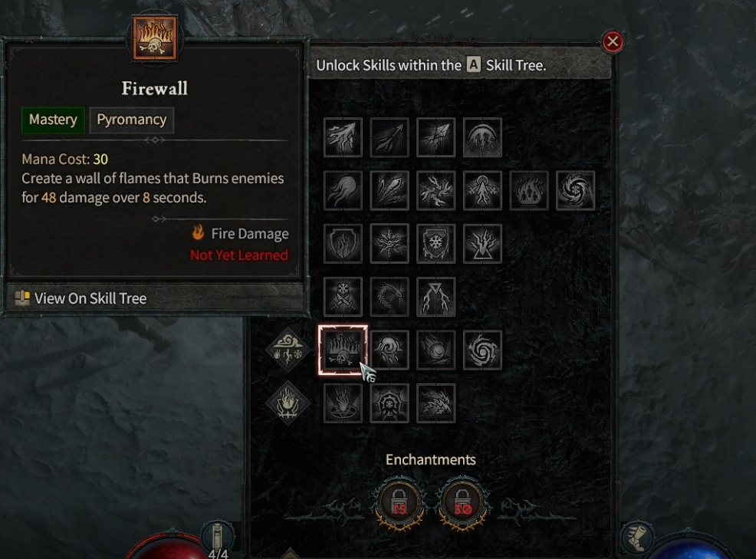
Task: Click the second locked enchantment slot
Action: coord(462,503)
